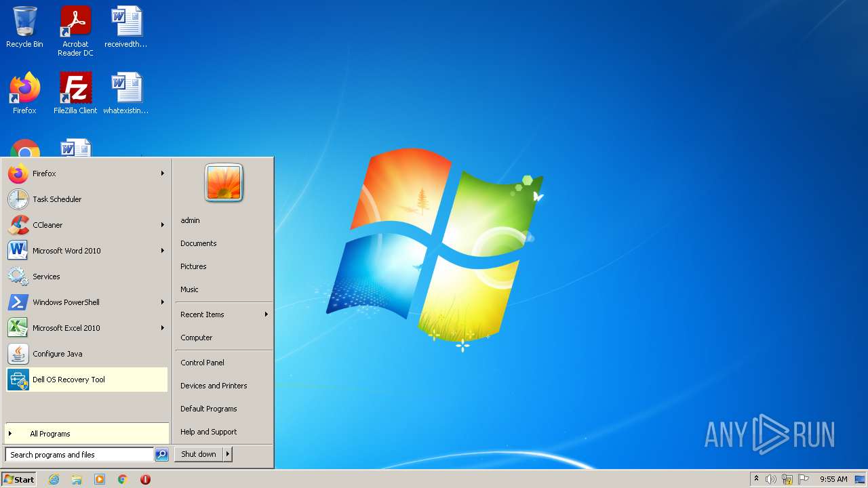868x488 pixels.
Task: Click the Microsoft Word 2010 icon
Action: 18,251
